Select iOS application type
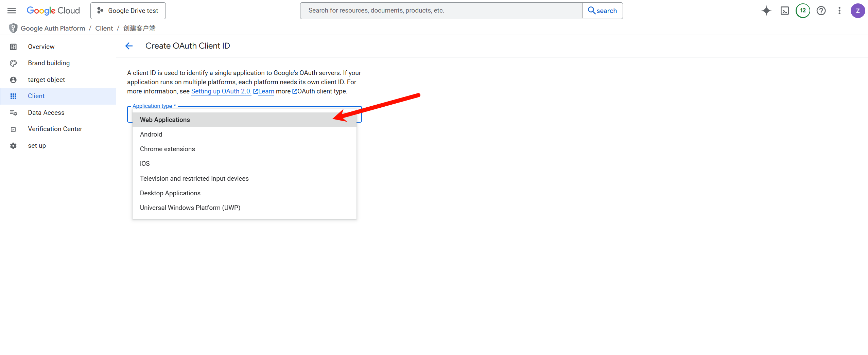Viewport: 868px width, 355px height. point(244,163)
